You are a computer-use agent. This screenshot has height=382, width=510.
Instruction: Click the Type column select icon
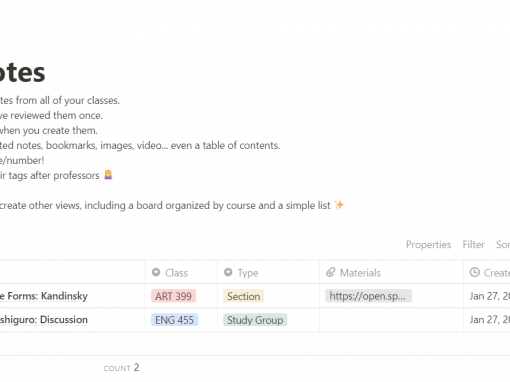228,272
